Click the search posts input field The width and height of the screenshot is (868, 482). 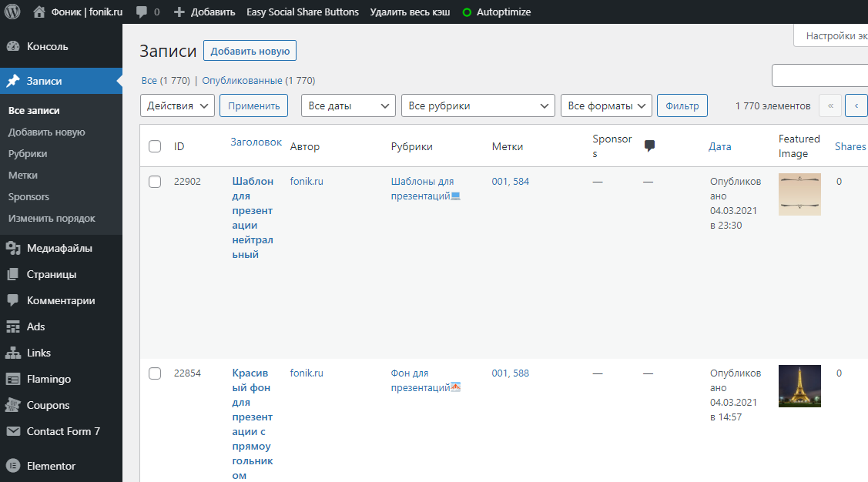click(819, 75)
